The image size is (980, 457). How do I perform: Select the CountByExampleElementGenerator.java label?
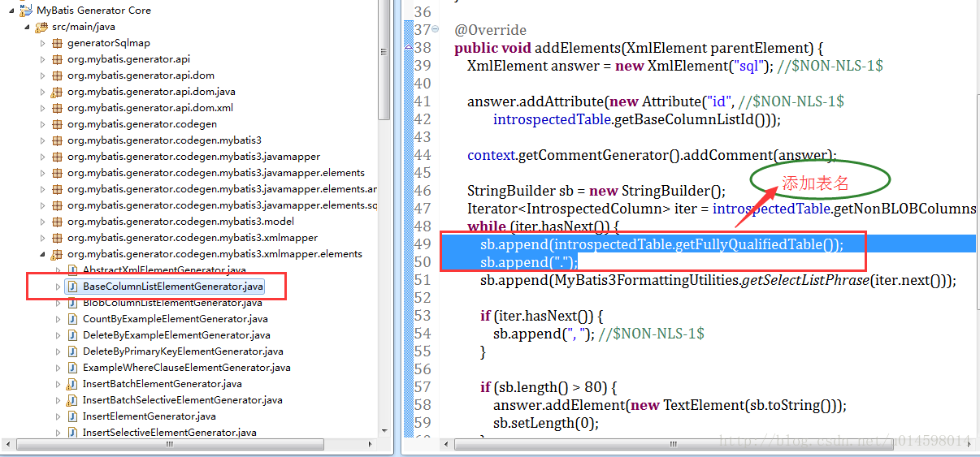(176, 319)
